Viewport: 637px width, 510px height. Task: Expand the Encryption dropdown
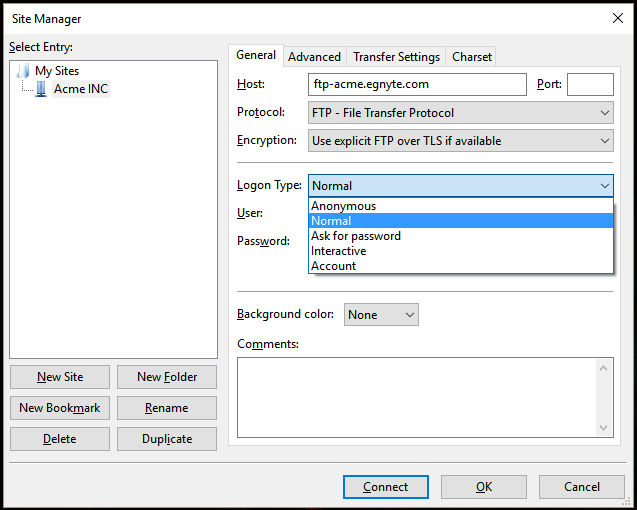(x=460, y=141)
